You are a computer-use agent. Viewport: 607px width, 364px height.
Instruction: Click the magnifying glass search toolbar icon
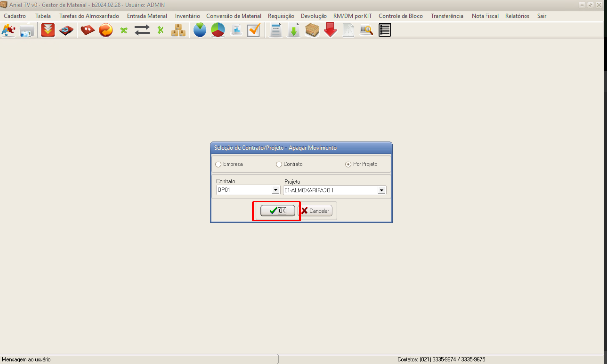pyautogui.click(x=366, y=30)
